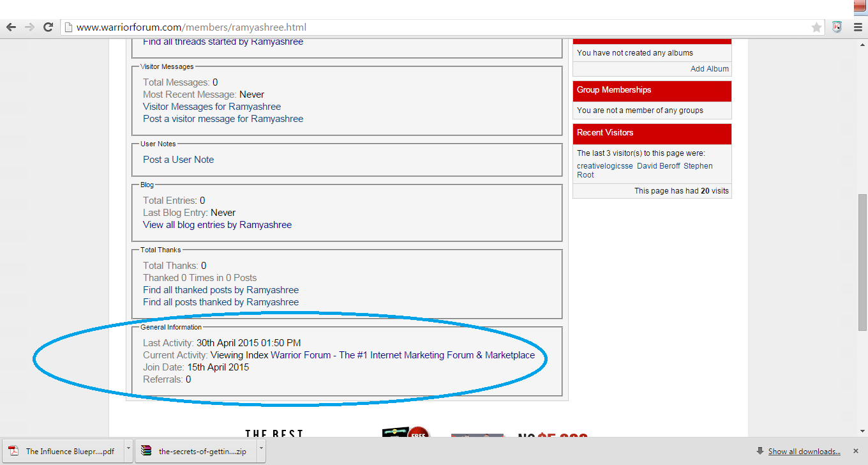Reload the current page
The width and height of the screenshot is (868, 465).
click(48, 27)
